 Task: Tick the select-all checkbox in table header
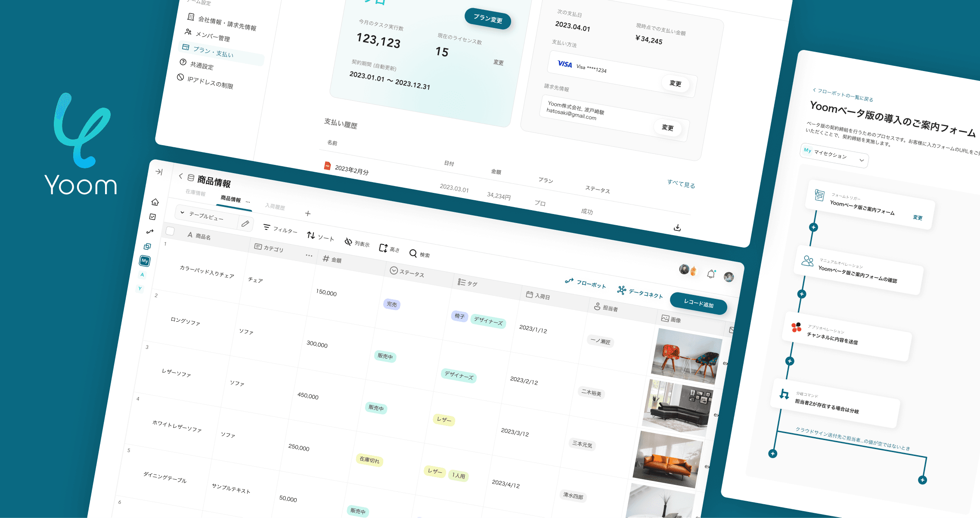click(x=170, y=231)
